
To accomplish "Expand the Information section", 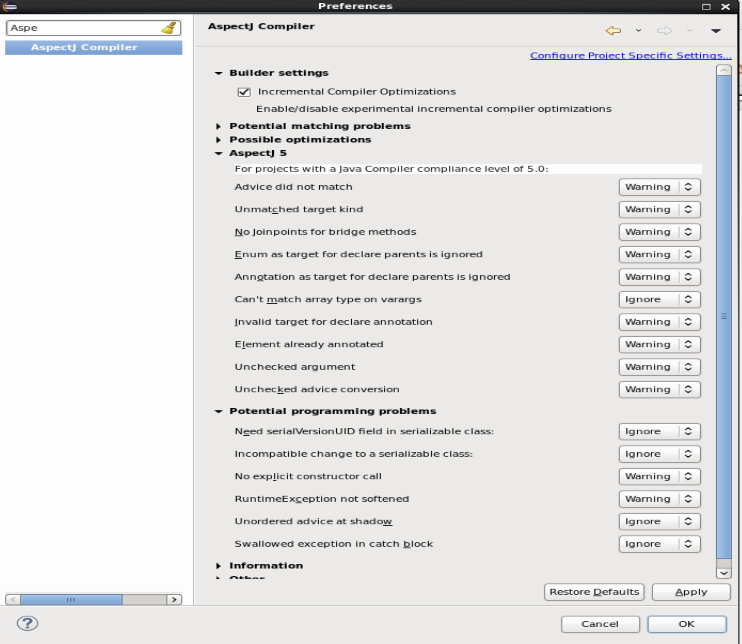I will [x=218, y=566].
